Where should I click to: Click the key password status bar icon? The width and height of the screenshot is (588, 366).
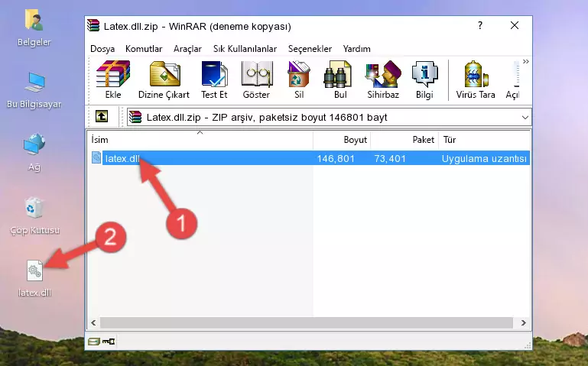(109, 342)
